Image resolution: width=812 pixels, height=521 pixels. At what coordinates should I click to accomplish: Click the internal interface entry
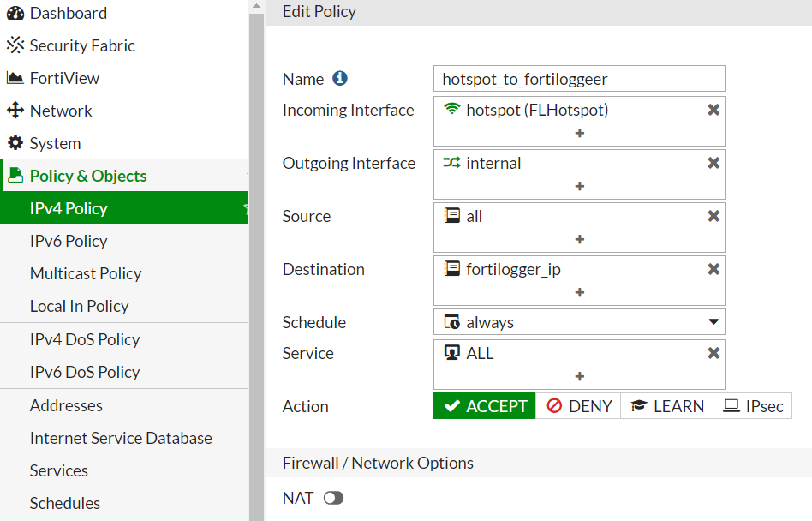tap(493, 163)
